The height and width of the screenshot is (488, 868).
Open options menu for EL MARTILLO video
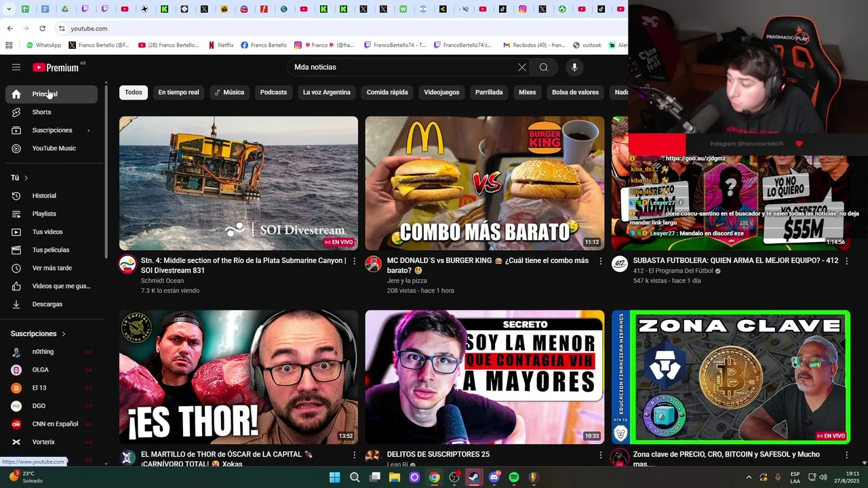[354, 455]
